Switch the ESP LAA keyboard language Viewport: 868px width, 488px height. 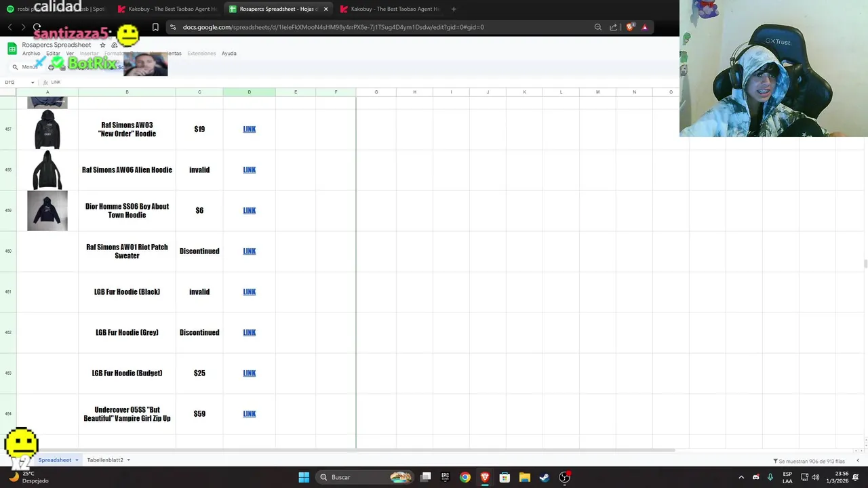point(787,477)
